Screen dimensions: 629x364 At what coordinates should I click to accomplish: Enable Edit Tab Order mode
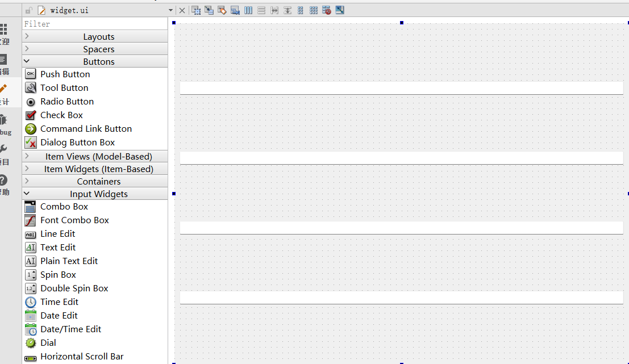(x=235, y=10)
